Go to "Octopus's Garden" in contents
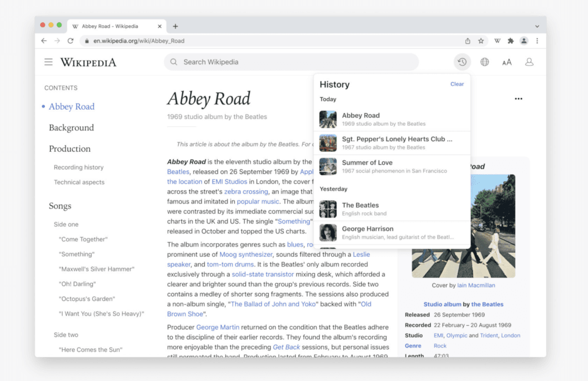588x381 pixels. (x=87, y=299)
